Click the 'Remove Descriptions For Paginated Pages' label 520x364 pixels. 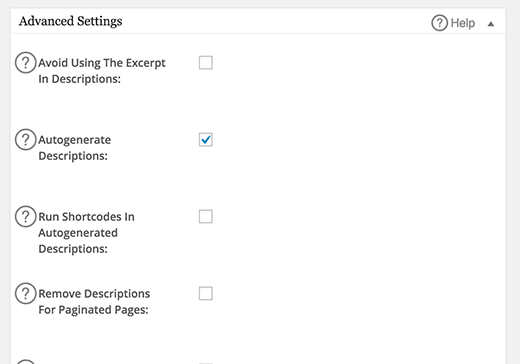94,302
